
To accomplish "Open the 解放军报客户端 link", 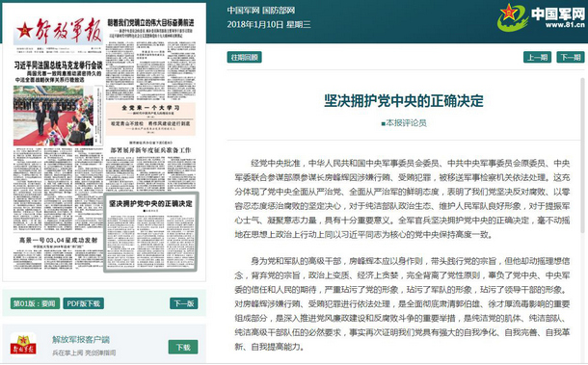I will pos(81,340).
